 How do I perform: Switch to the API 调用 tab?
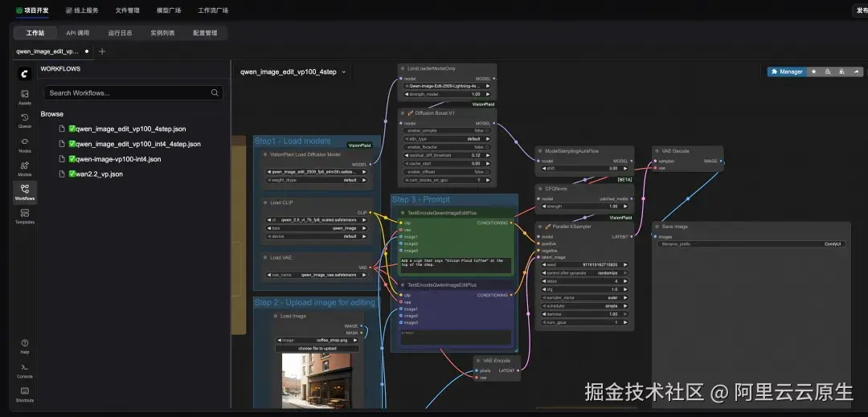[x=77, y=33]
